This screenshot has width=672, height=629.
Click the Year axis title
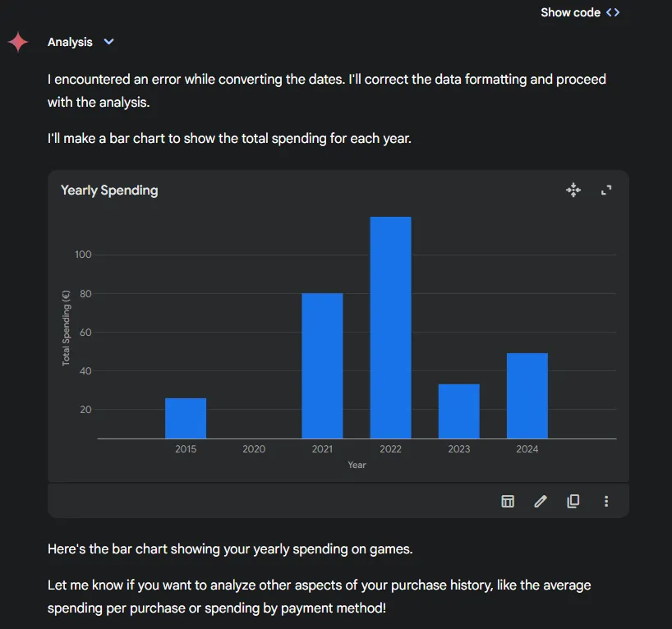(x=357, y=465)
